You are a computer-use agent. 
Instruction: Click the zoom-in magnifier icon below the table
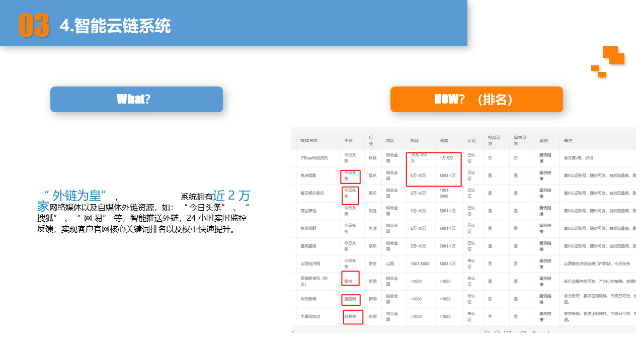tap(487, 332)
